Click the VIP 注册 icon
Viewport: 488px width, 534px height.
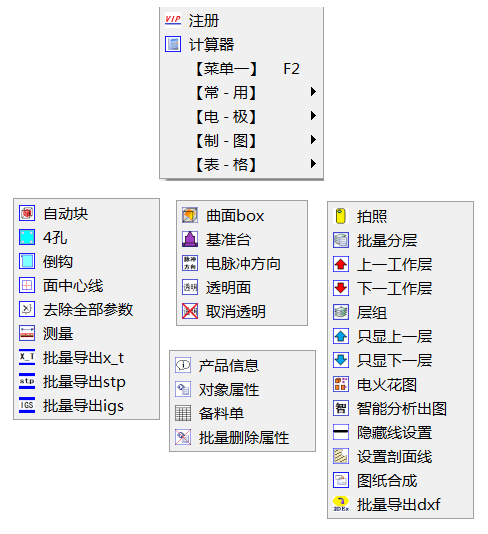tap(173, 20)
